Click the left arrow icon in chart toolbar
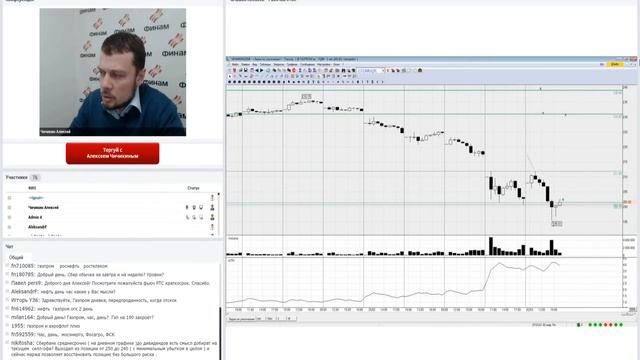Viewport: 640px width, 360px height. tap(257, 71)
